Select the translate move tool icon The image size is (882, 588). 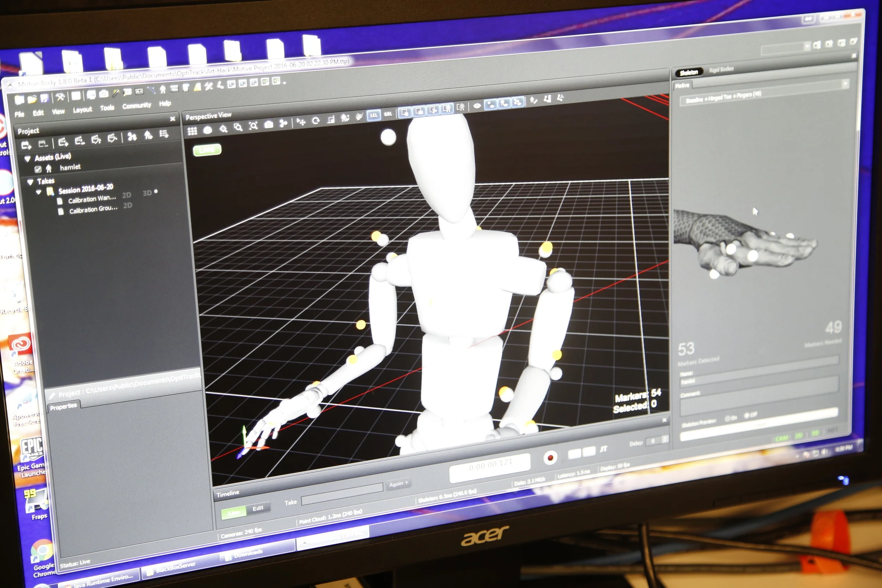[x=301, y=122]
